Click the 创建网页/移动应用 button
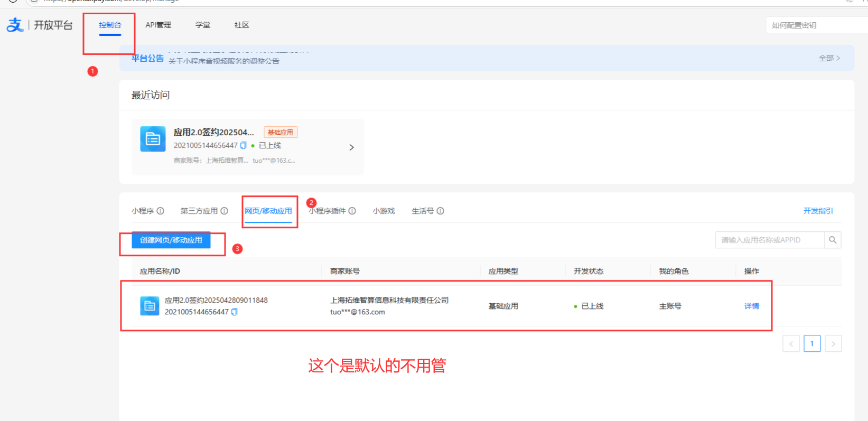Image resolution: width=868 pixels, height=421 pixels. click(171, 240)
